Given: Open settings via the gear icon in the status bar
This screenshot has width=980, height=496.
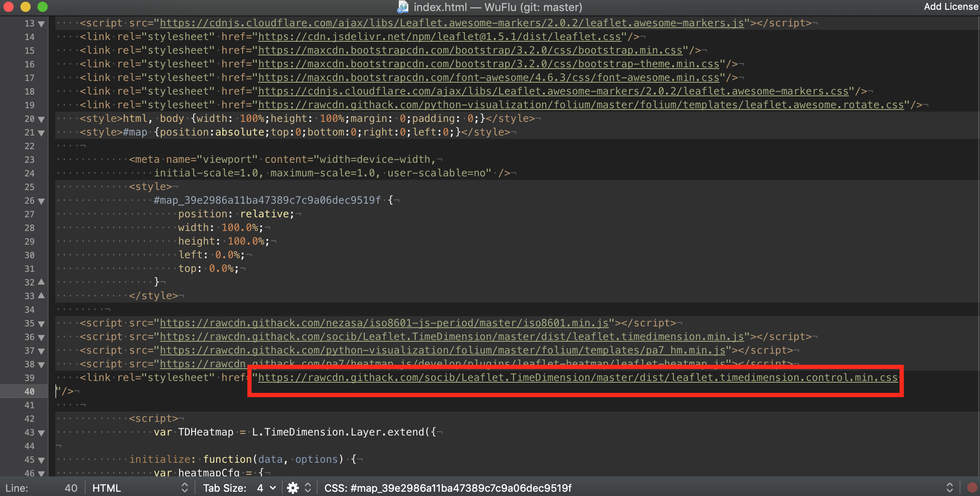Looking at the screenshot, I should pos(293,487).
